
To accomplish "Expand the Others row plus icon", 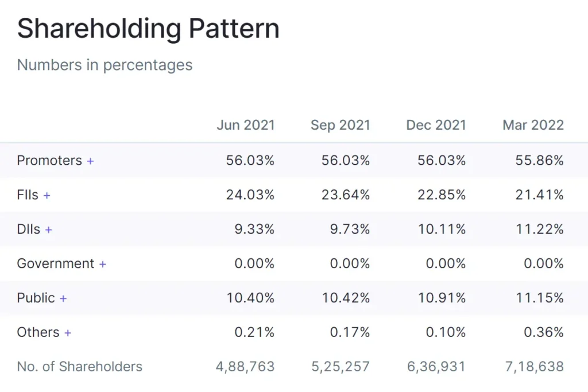I will click(68, 333).
